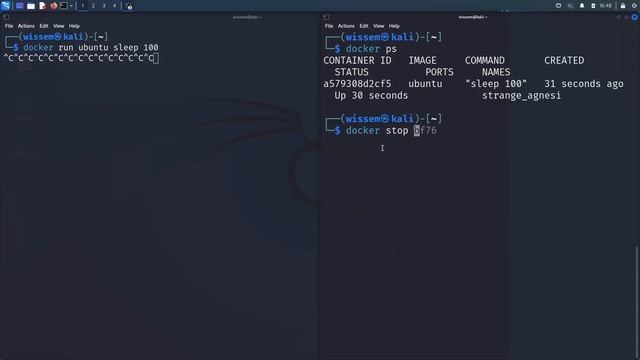Click the IMAGE column header
640x360 pixels.
coord(422,60)
